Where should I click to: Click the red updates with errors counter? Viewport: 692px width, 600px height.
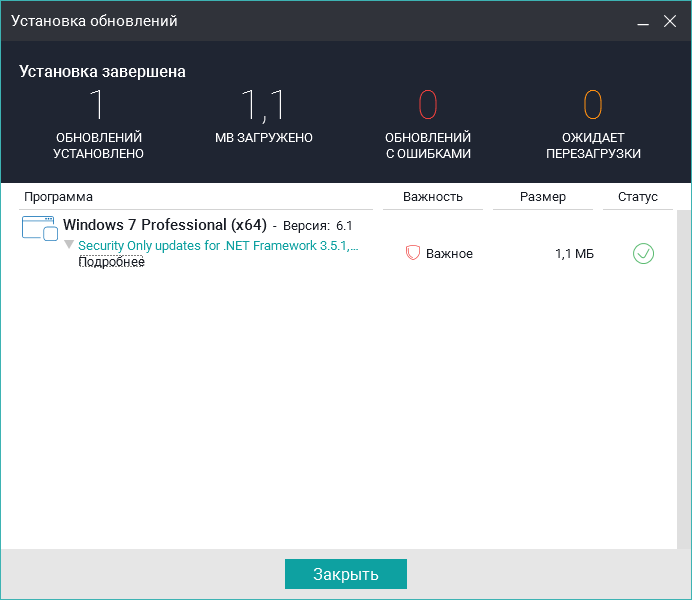pyautogui.click(x=428, y=105)
